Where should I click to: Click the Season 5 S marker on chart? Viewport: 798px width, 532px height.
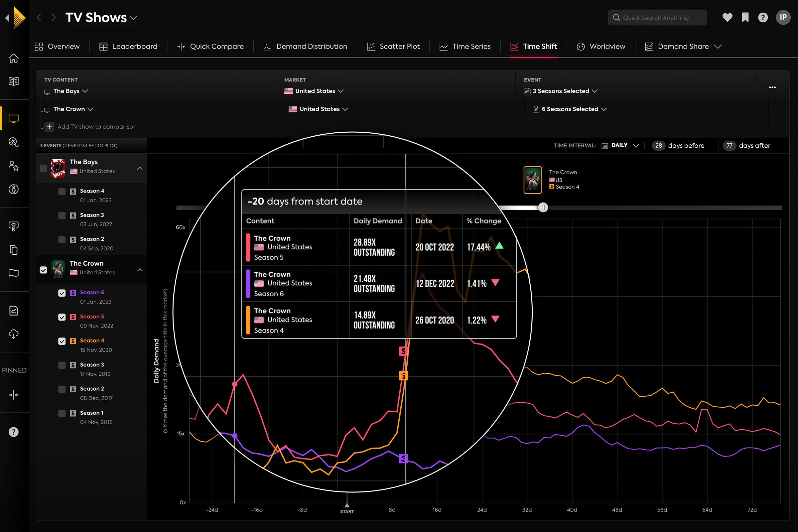click(x=403, y=351)
